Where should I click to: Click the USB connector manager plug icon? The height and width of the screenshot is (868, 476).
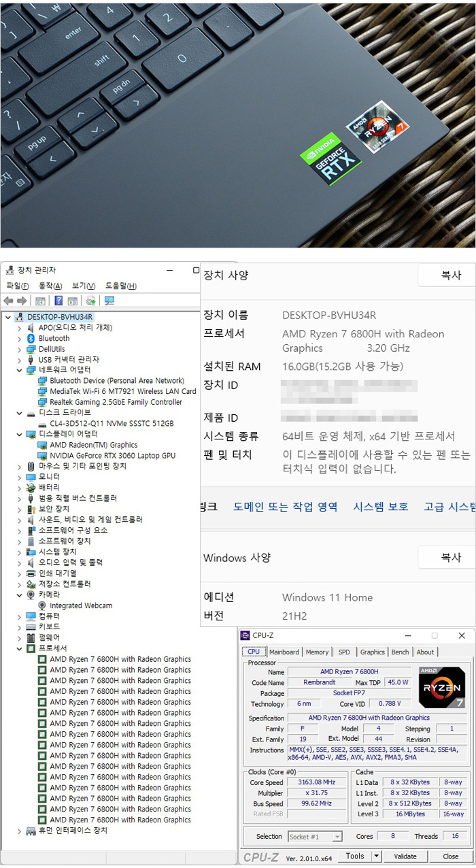click(31, 359)
